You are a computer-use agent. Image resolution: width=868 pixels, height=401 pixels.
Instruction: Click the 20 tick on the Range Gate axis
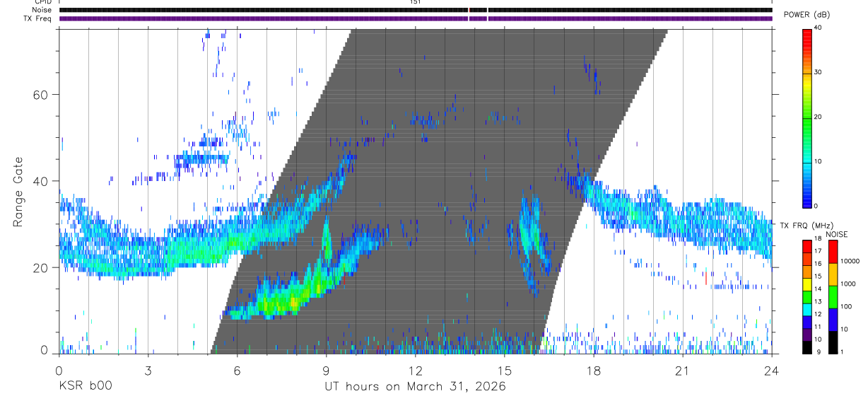click(x=40, y=267)
